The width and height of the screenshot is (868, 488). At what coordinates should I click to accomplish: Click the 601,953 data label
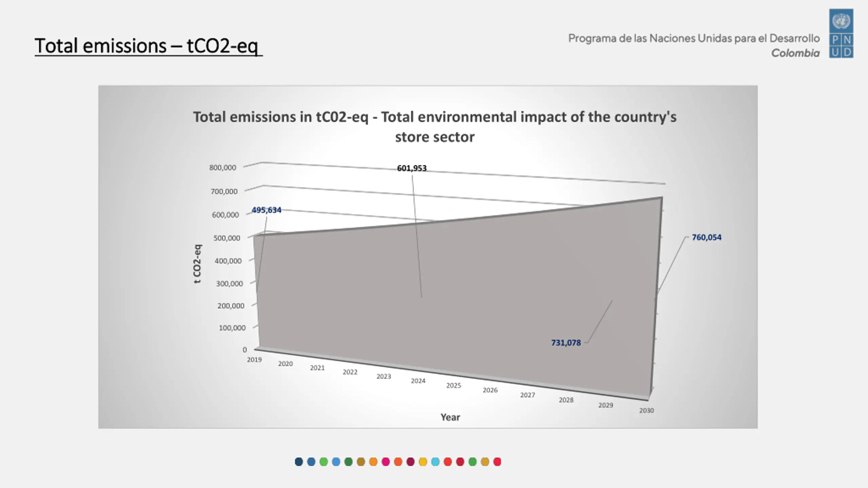(412, 168)
